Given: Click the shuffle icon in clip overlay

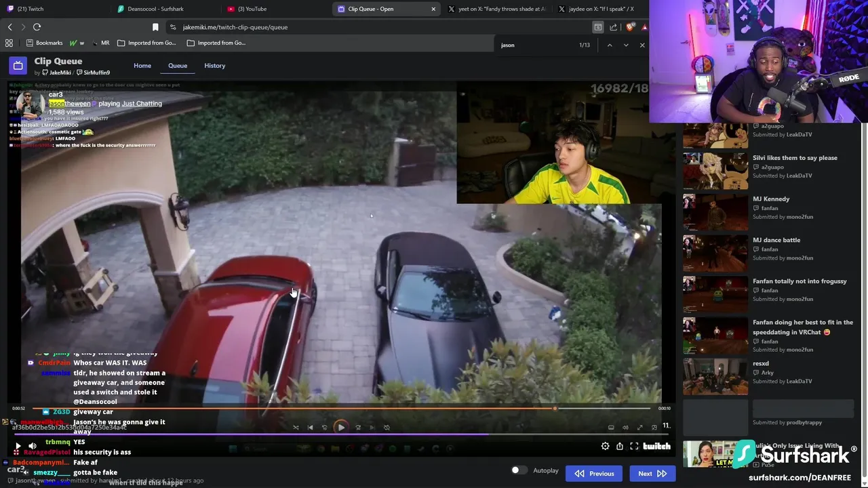Looking at the screenshot, I should click(296, 428).
